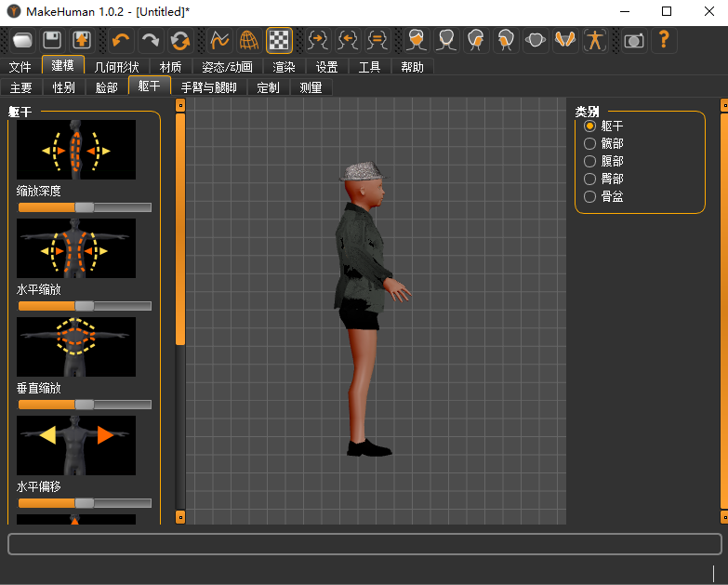
Task: Click the left panel scrollbar down arrow
Action: tap(180, 517)
